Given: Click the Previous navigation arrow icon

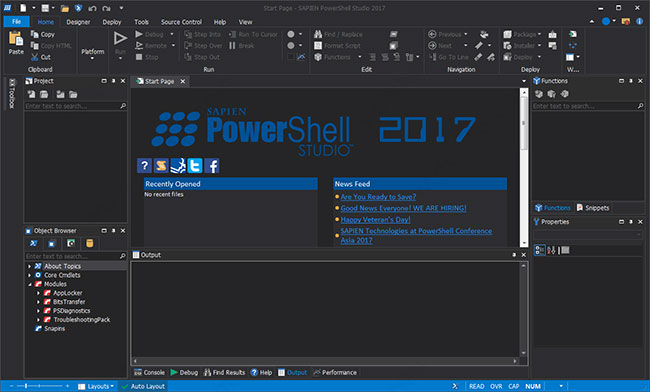Looking at the screenshot, I should (x=432, y=34).
